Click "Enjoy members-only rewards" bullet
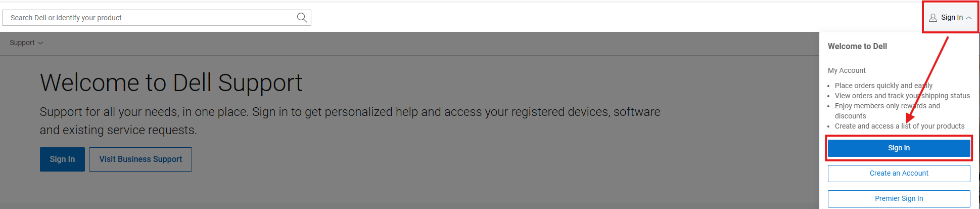 point(887,106)
